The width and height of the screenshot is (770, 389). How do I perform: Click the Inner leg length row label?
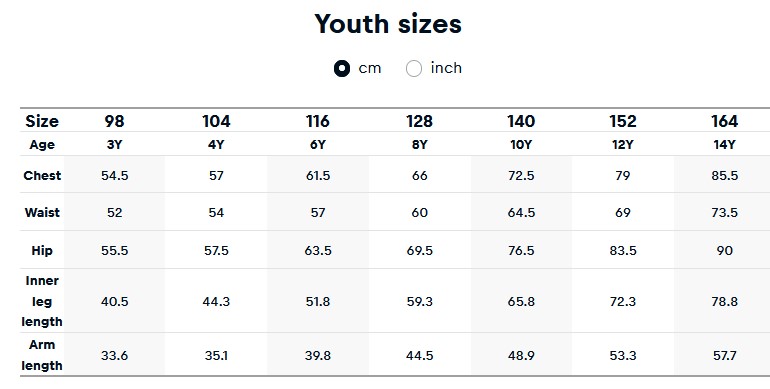(42, 301)
